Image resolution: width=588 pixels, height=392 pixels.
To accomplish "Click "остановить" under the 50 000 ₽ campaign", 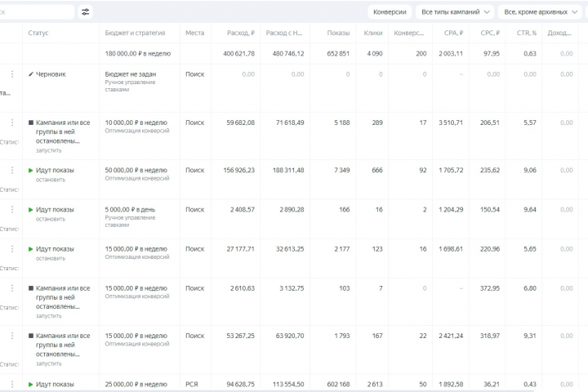I will tap(50, 180).
